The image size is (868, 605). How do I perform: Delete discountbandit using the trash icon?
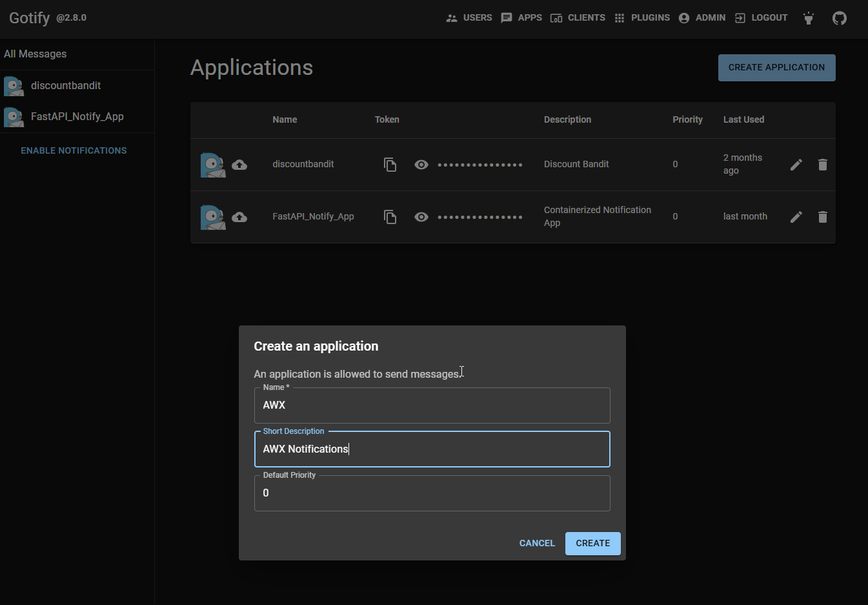click(822, 164)
